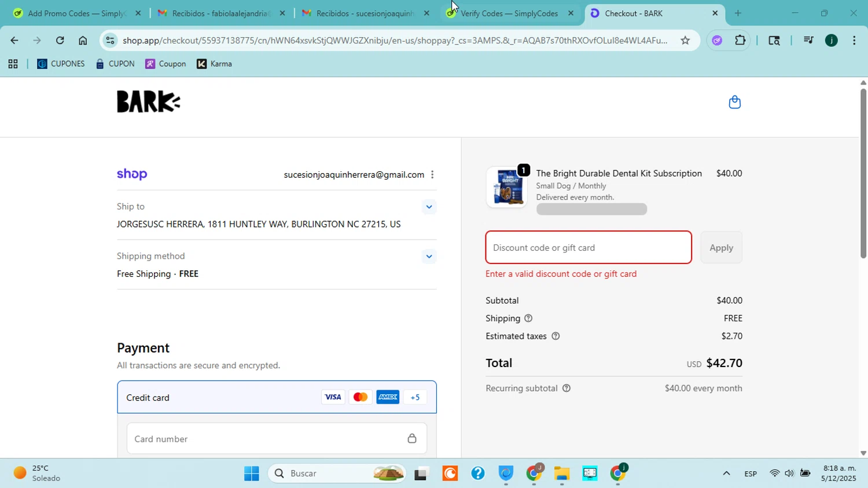
Task: Open Windows Start menu
Action: pos(252,474)
